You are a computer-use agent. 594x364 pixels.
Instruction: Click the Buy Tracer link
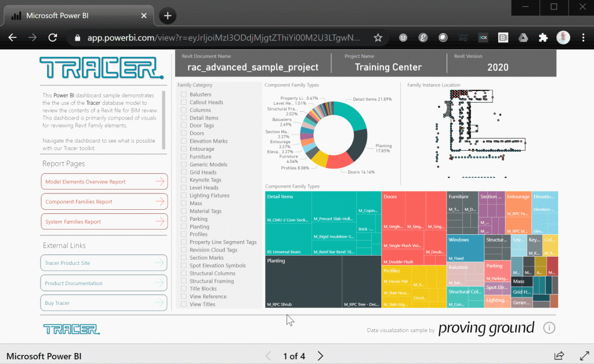click(104, 303)
